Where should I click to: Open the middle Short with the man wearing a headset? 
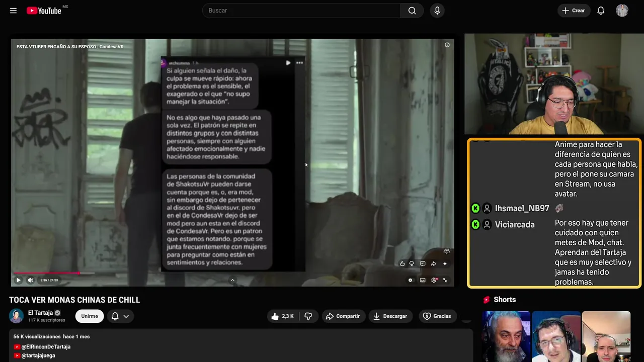556,336
